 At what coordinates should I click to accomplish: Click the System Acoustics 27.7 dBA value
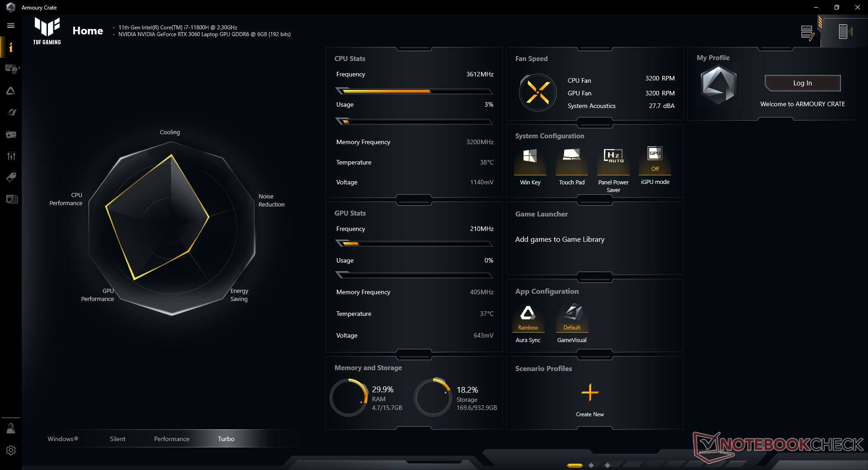pos(661,106)
